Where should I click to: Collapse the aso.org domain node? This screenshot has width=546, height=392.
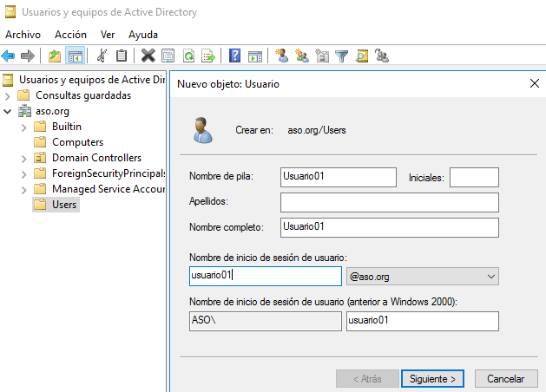[8, 111]
